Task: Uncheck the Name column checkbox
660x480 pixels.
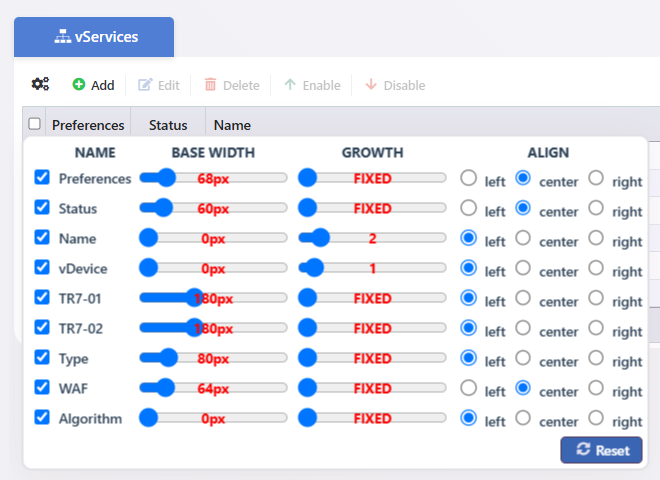Action: coord(42,237)
